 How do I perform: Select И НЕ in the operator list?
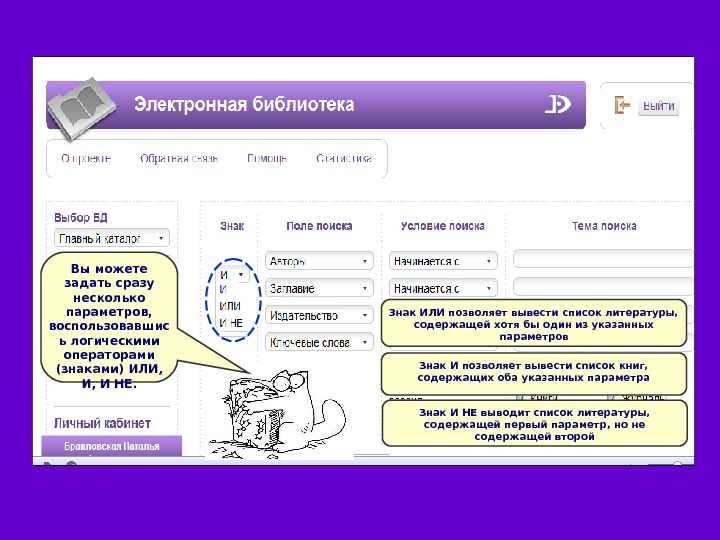(231, 323)
